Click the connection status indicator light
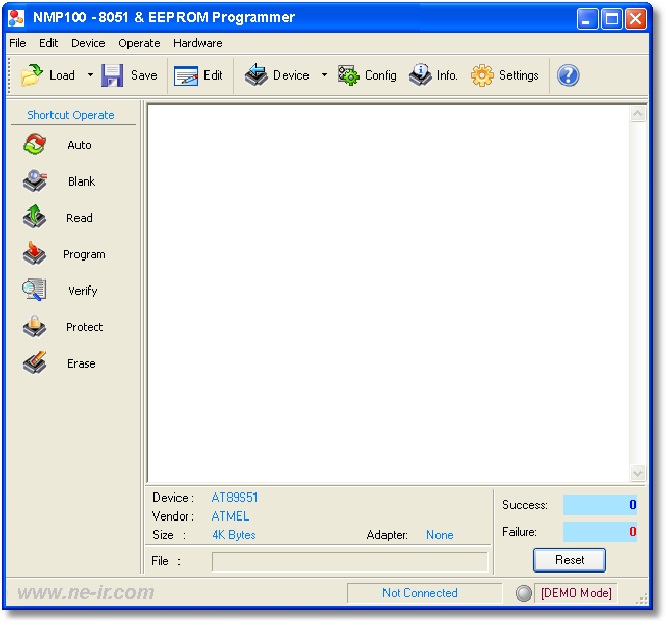The image size is (668, 625). 524,593
